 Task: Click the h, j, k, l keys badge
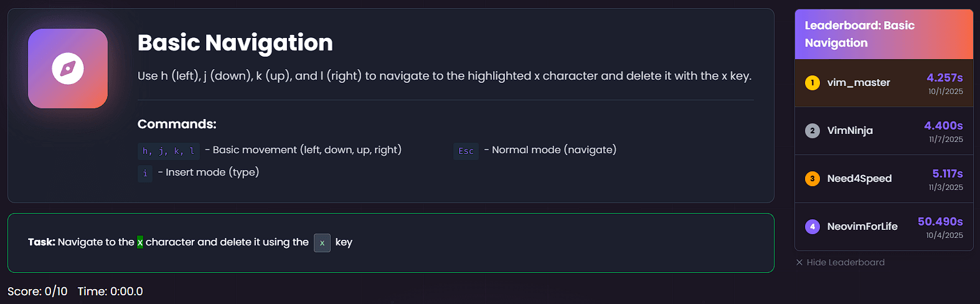click(x=168, y=151)
